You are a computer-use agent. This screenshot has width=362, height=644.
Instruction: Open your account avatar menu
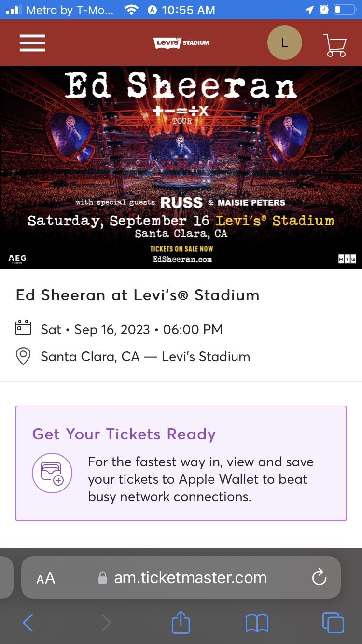point(285,42)
